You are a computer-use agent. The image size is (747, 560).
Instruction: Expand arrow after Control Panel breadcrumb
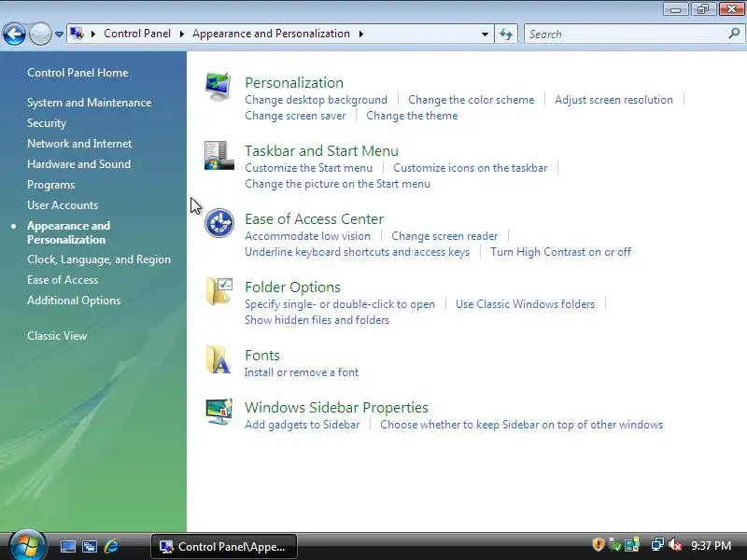[x=181, y=34]
